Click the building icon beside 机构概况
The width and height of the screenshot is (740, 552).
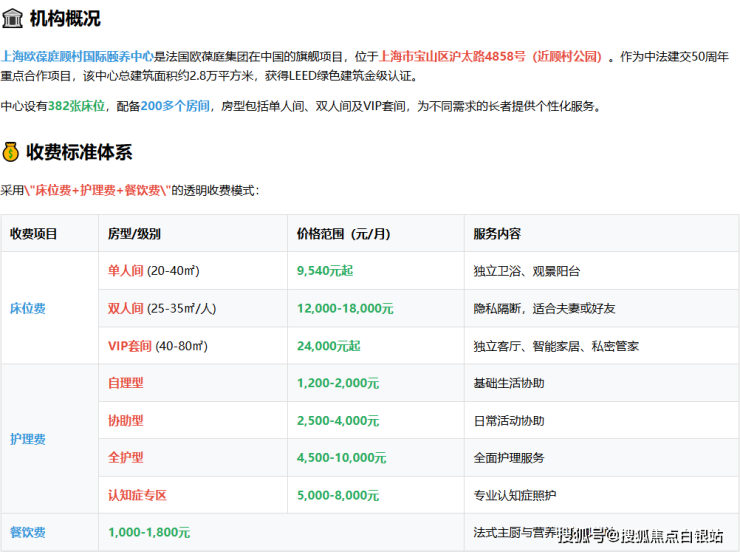[12, 18]
